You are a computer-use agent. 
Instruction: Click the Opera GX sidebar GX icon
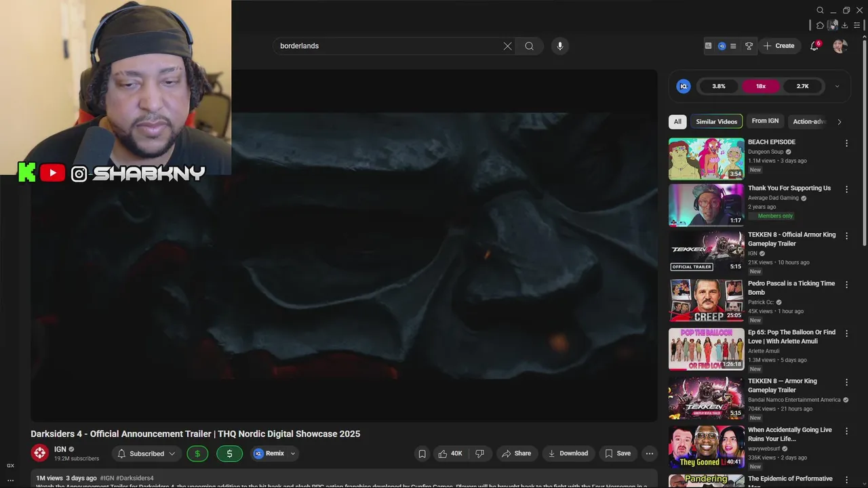(10, 466)
